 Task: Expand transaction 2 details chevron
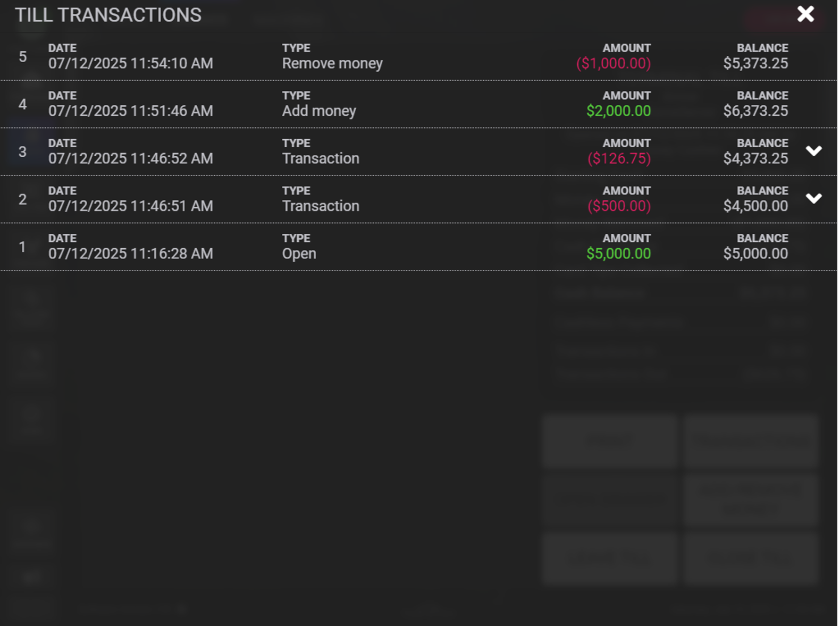813,199
